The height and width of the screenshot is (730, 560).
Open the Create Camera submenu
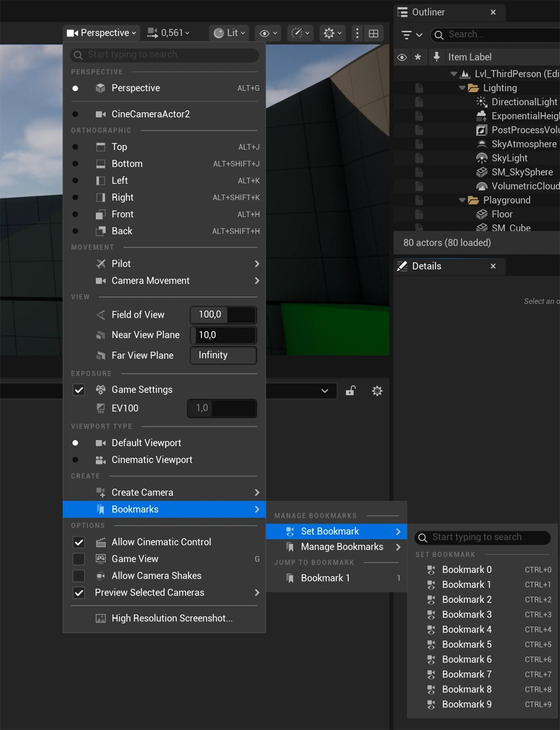click(x=164, y=493)
